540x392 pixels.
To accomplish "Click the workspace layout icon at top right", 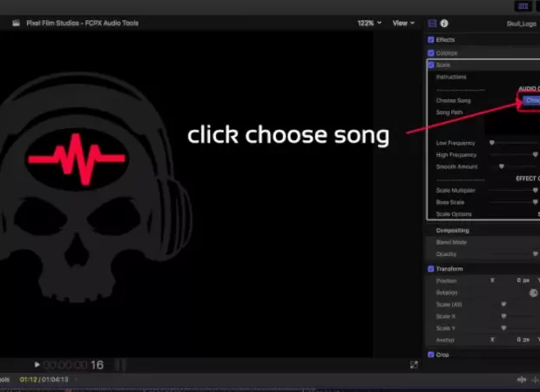I will (x=523, y=6).
